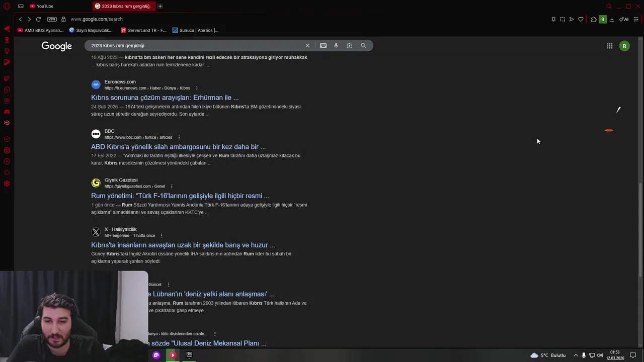Go back with the browser back arrow
The image size is (644, 362).
pyautogui.click(x=20, y=19)
